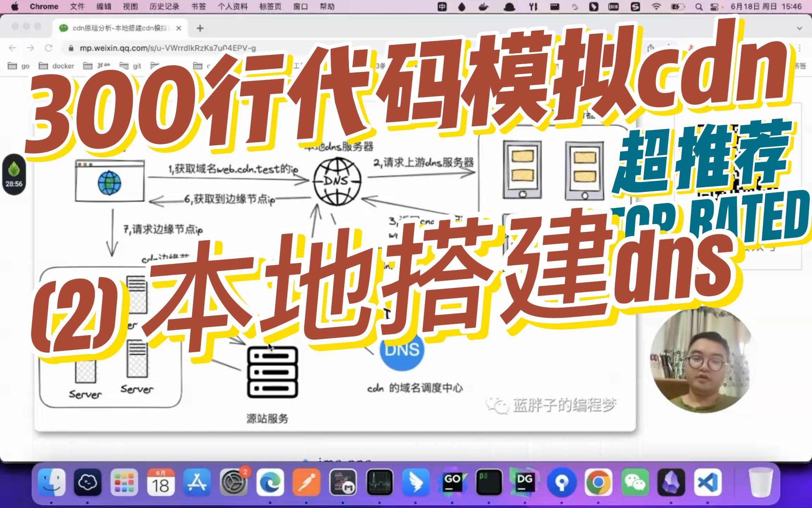Close the cdn原理分析 tab
Viewport: 812px width, 508px height.
point(179,28)
